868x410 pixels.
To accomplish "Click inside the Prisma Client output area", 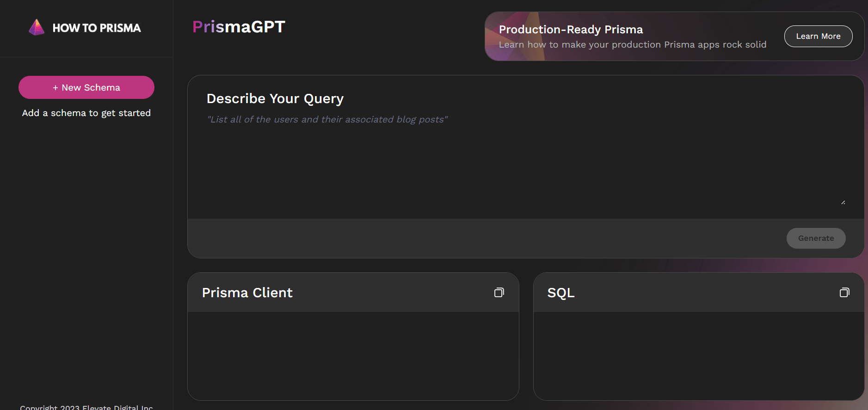I will click(353, 355).
